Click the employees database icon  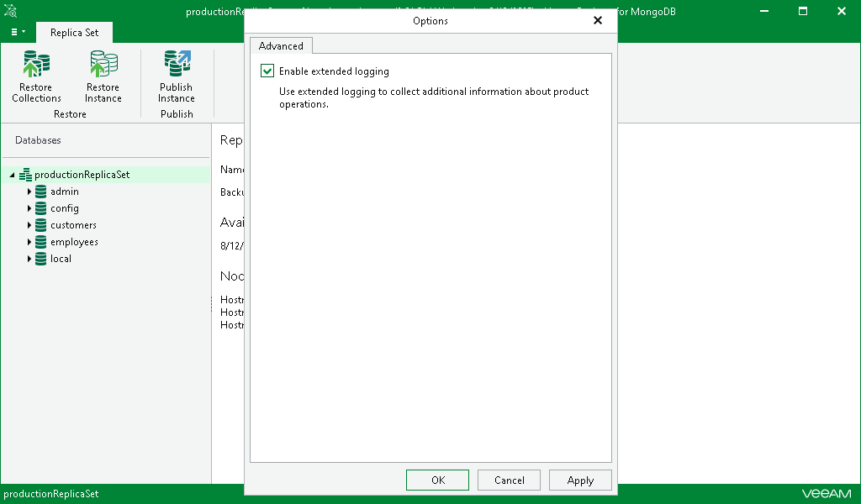pyautogui.click(x=40, y=242)
